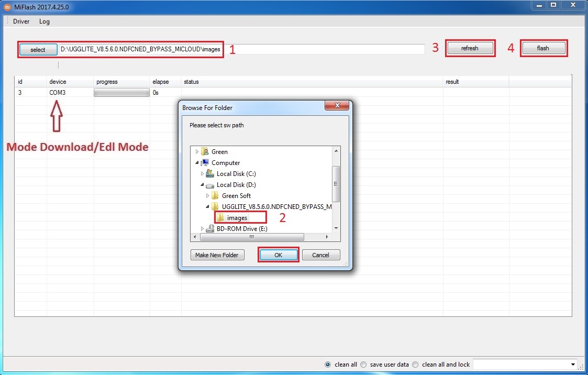Select Green user folder in tree
Viewport: 588px width, 375px height.
(219, 152)
